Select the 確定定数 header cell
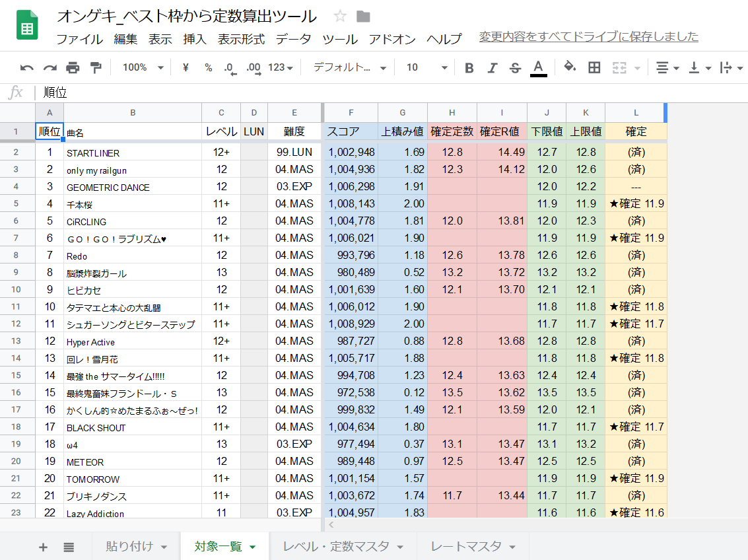 pos(452,131)
